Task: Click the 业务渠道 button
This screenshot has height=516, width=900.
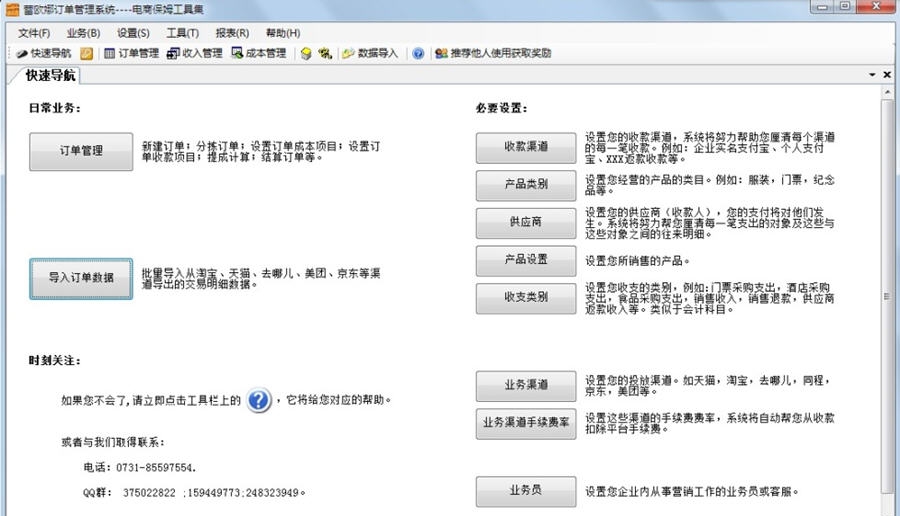Action: tap(526, 386)
